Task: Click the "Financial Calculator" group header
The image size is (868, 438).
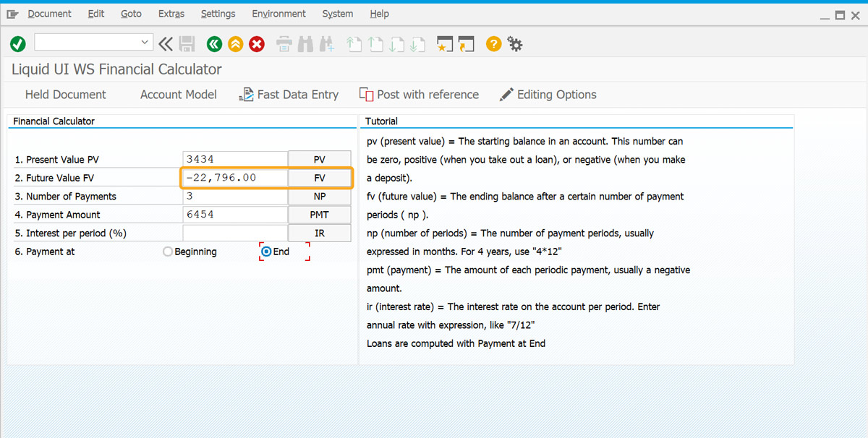Action: tap(54, 121)
